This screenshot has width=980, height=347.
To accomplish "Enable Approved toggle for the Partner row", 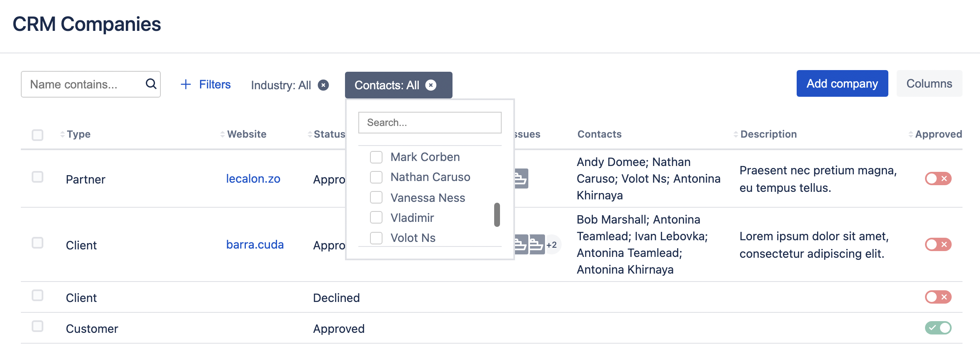I will pos(938,179).
